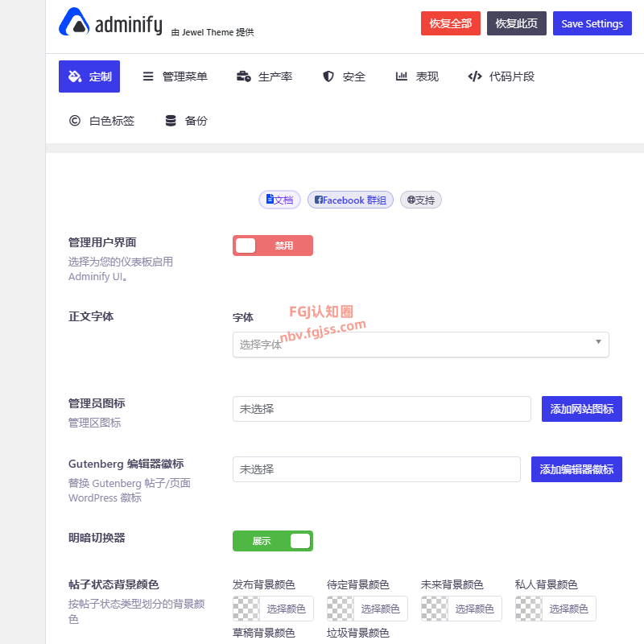Toggle 明暗切换器 switch showing 展示

tap(273, 541)
